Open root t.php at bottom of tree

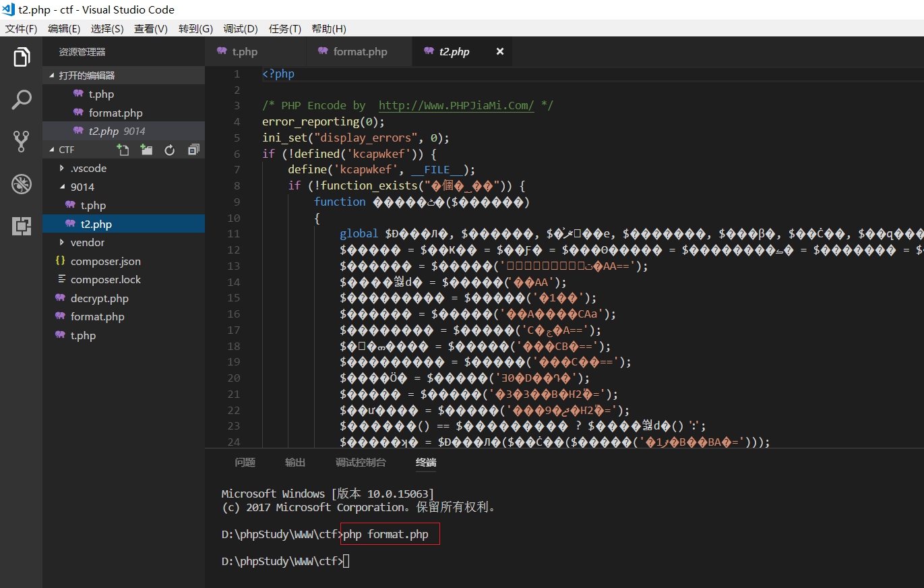pyautogui.click(x=123, y=335)
